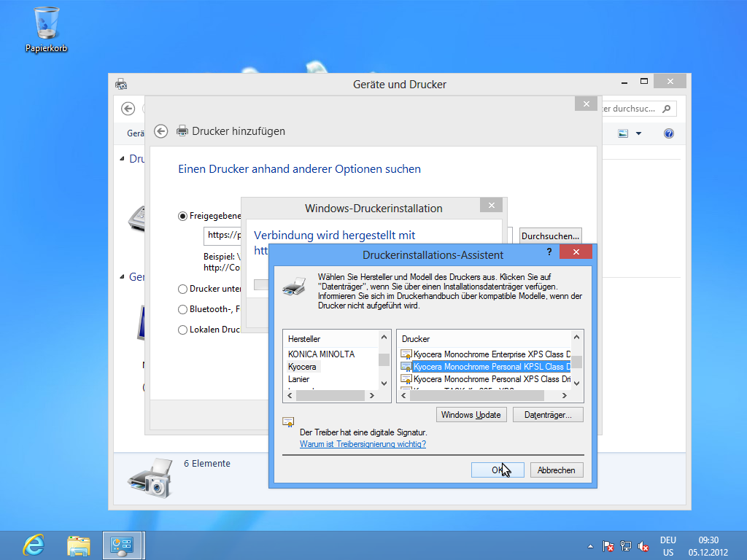Open the Papierkorb recycle bin icon
This screenshot has height=560, width=747.
46,28
